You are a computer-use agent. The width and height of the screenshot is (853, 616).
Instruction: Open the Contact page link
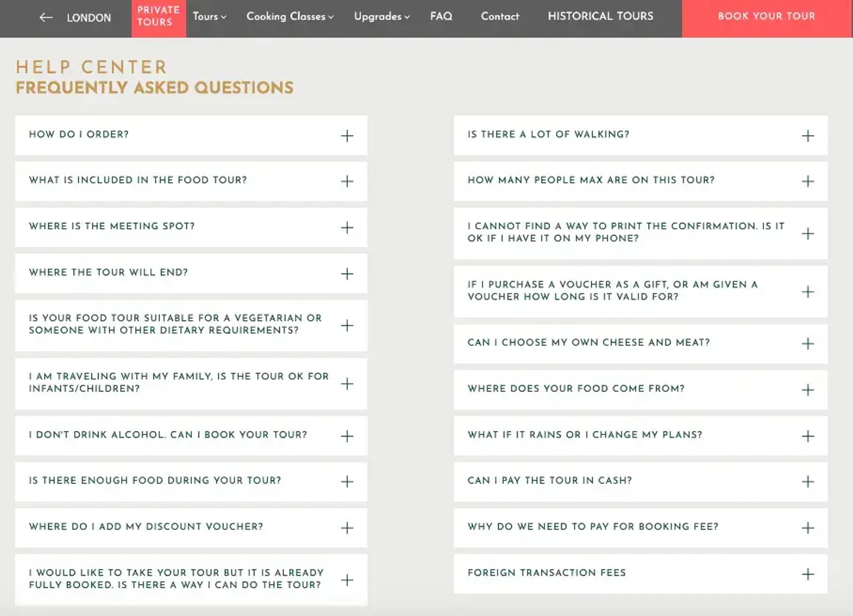[500, 17]
